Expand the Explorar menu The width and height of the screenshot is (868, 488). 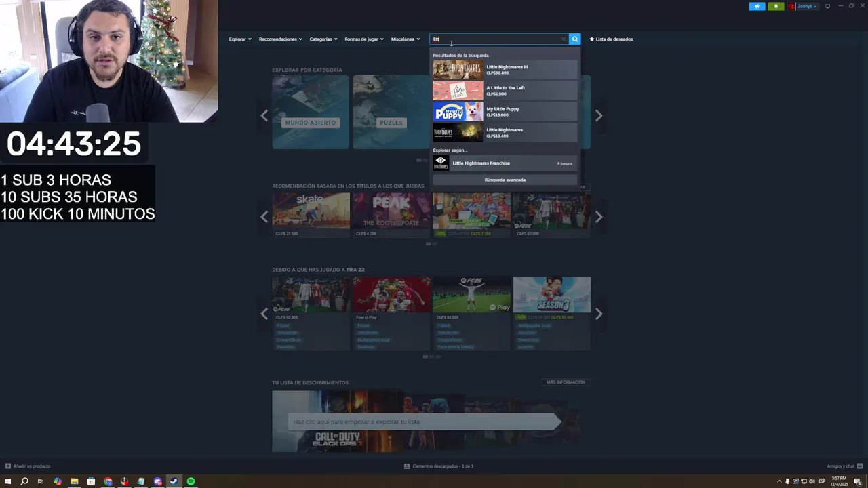pyautogui.click(x=240, y=39)
